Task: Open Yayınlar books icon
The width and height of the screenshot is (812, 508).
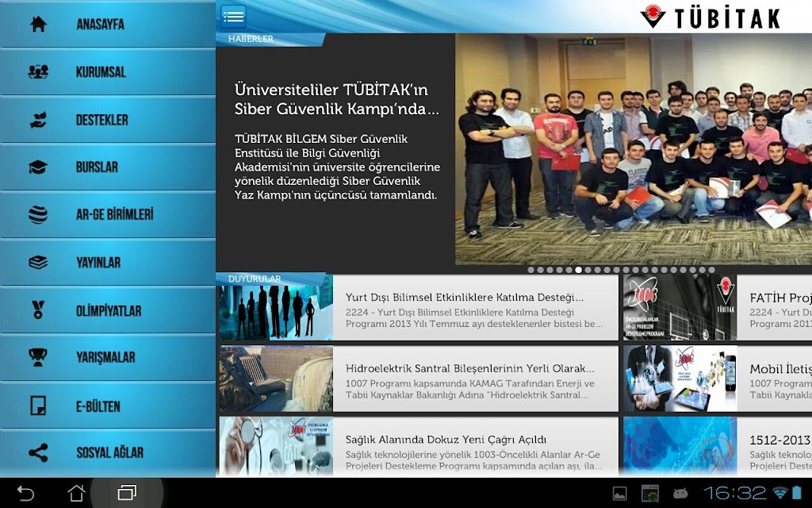Action: (38, 262)
